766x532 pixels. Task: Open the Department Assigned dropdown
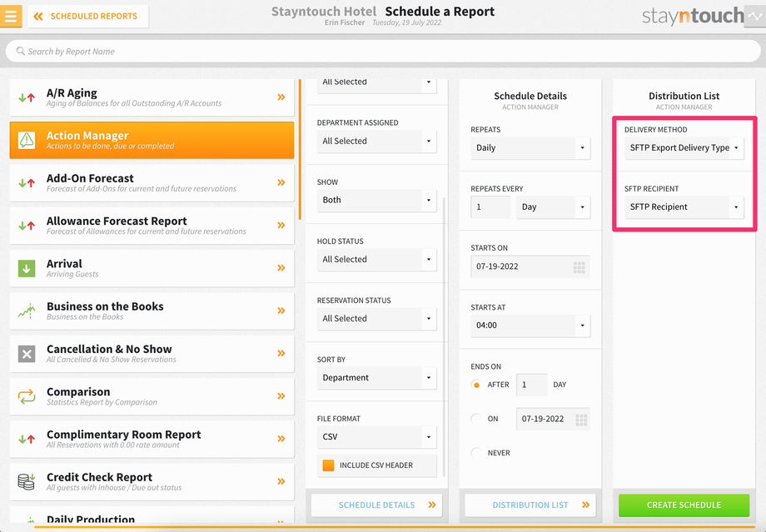pos(376,142)
